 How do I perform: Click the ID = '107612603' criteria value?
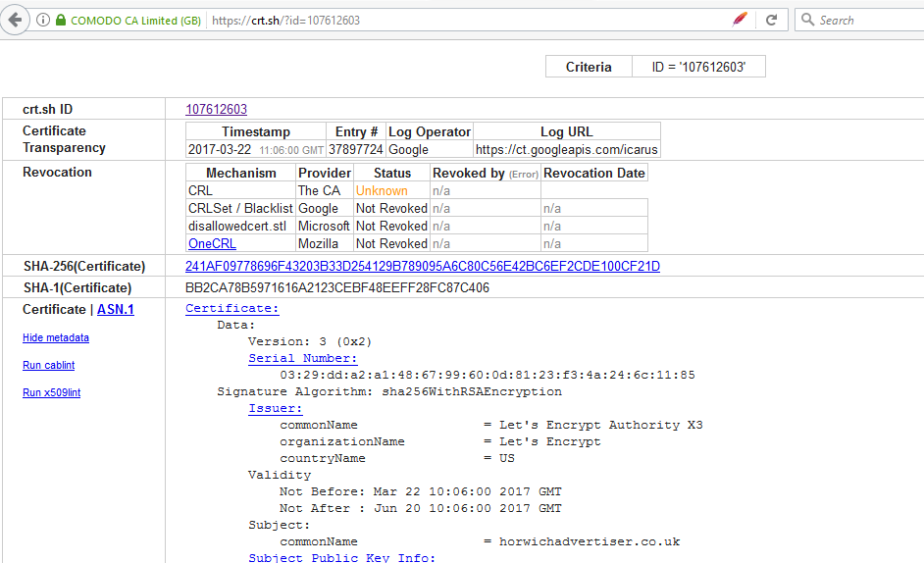(699, 67)
